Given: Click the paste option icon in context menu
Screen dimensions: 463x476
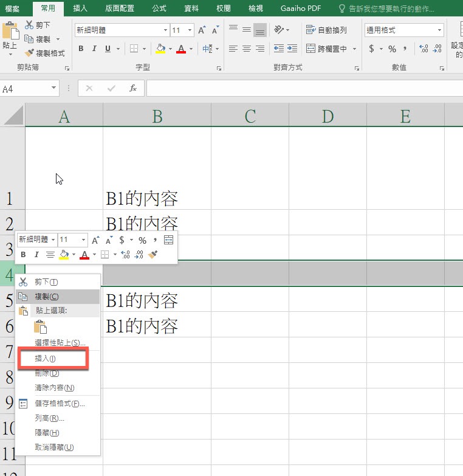Looking at the screenshot, I should tap(40, 327).
